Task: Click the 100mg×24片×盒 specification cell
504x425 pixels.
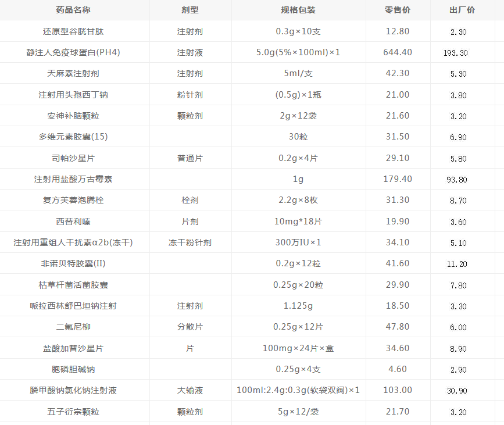Action: pos(298,348)
